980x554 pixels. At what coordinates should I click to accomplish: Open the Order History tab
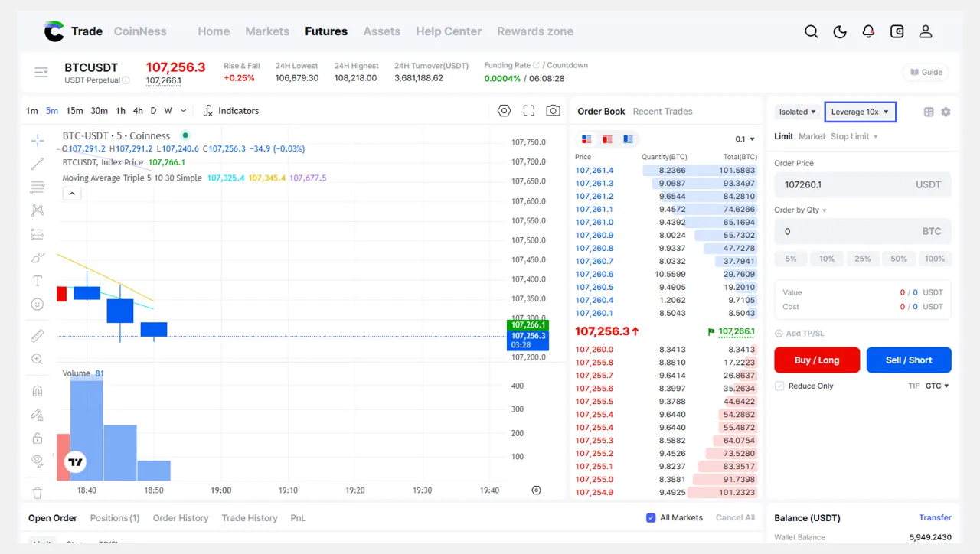click(181, 518)
